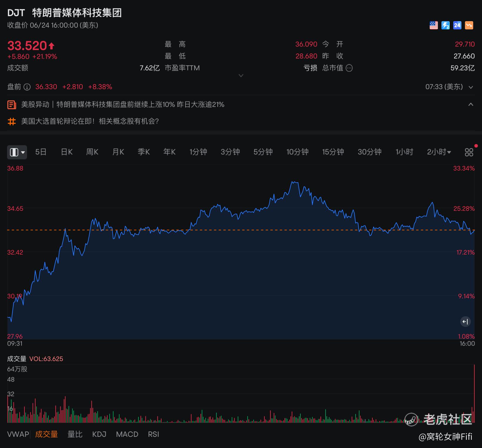
Task: Click the info icon next to 盘前
Action: (27, 87)
